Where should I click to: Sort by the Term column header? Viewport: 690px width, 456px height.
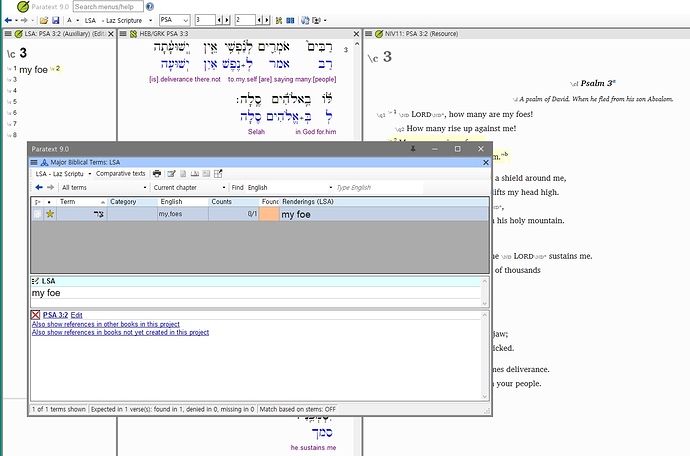[82, 202]
